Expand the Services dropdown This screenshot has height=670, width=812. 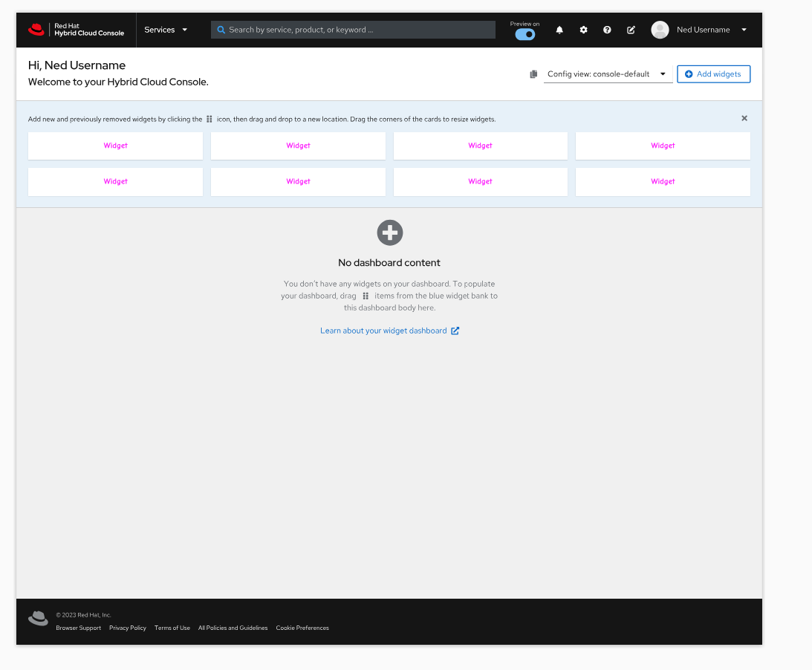[x=166, y=30]
